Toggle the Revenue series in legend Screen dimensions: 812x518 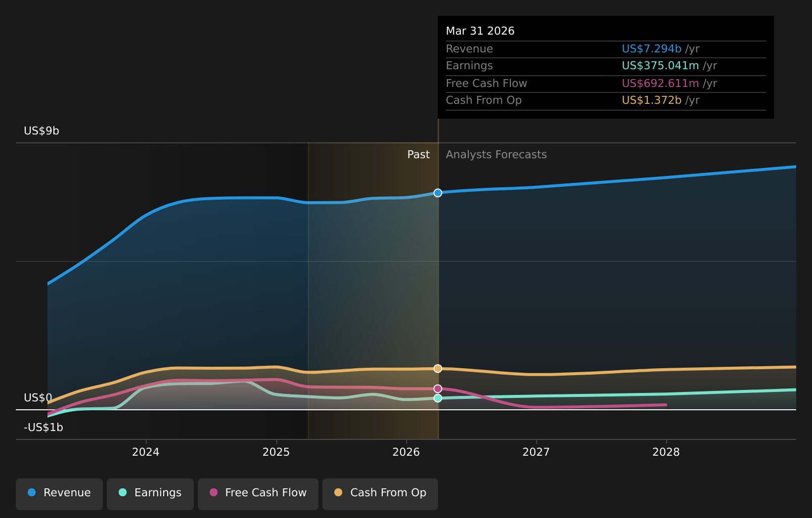tap(59, 494)
